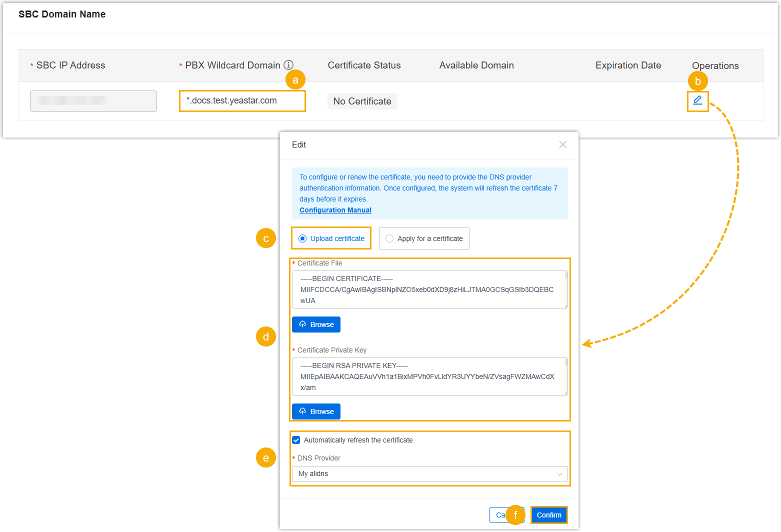
Task: Click the edit pencil icon under Operations
Action: point(697,100)
